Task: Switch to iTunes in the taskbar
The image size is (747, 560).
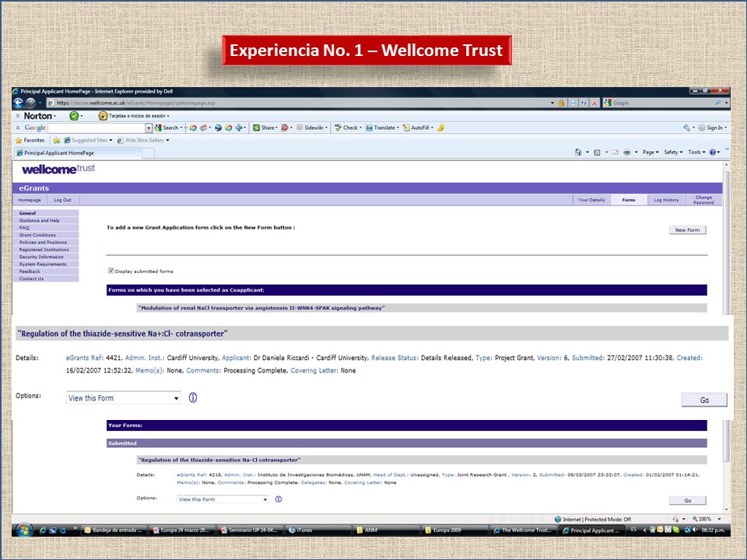Action: (318, 530)
